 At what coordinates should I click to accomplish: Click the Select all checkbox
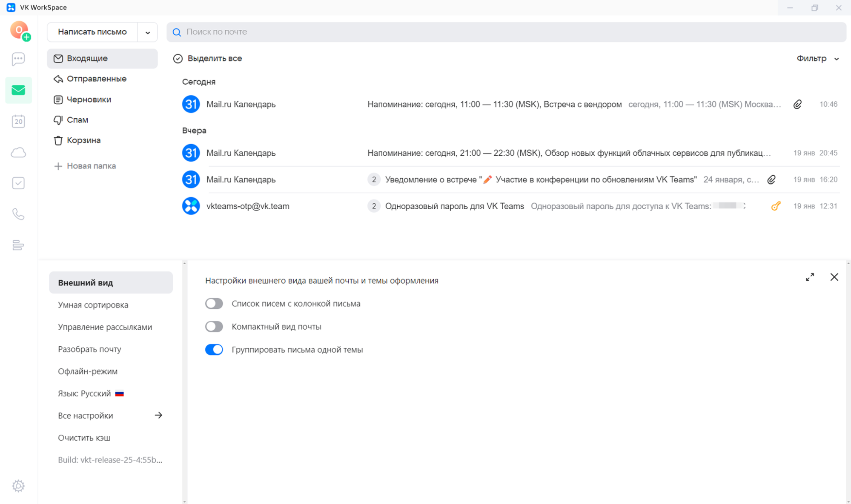pyautogui.click(x=178, y=59)
